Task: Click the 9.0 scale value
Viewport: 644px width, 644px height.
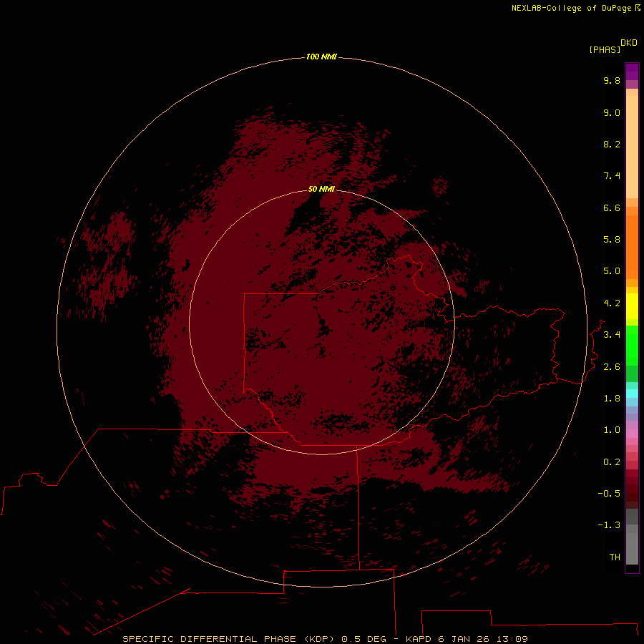Action: pos(612,112)
